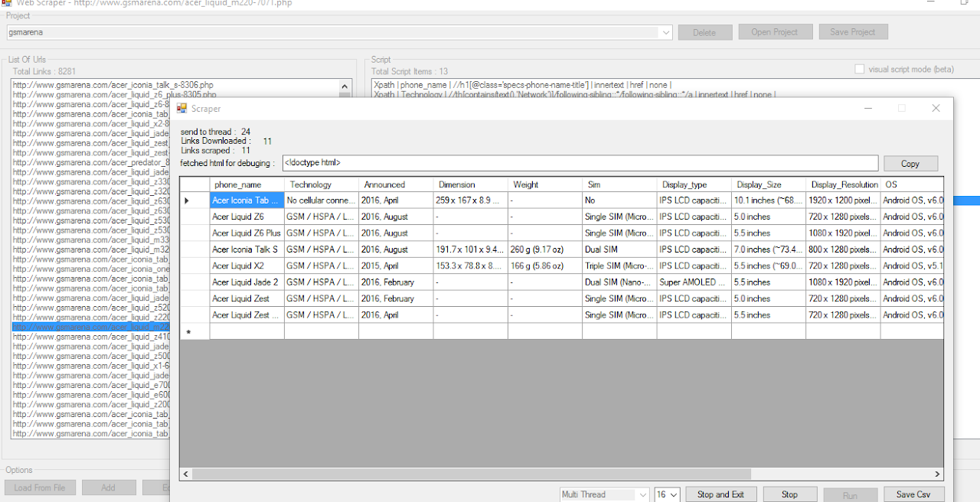Screen dimensions: 980x502
Task: Click the current-row arrow indicator in grid
Action: point(188,200)
